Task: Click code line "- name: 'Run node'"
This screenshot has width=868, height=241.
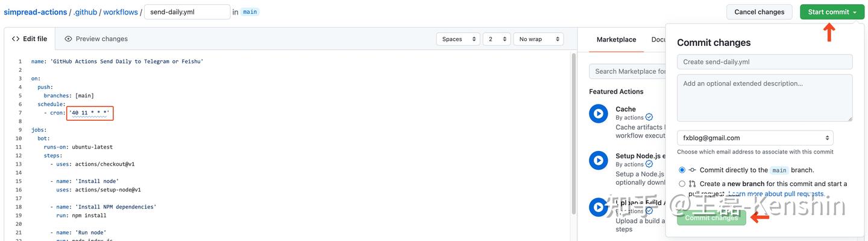Action: pyautogui.click(x=78, y=233)
